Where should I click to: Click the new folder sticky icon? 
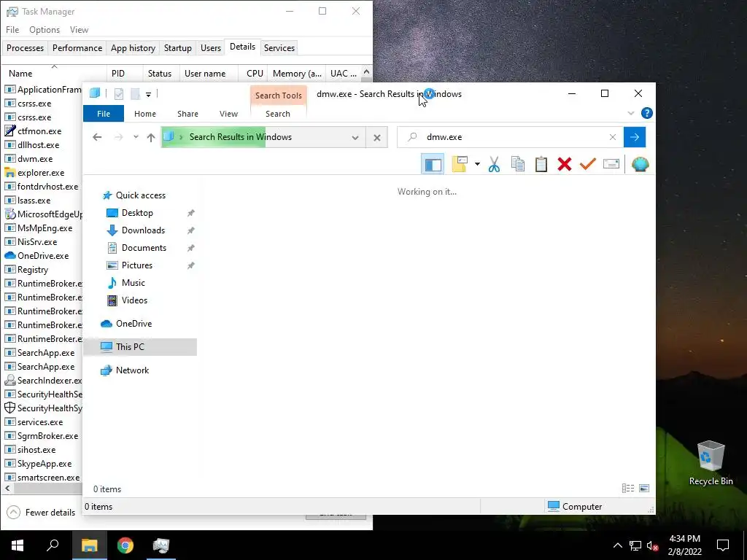point(460,165)
